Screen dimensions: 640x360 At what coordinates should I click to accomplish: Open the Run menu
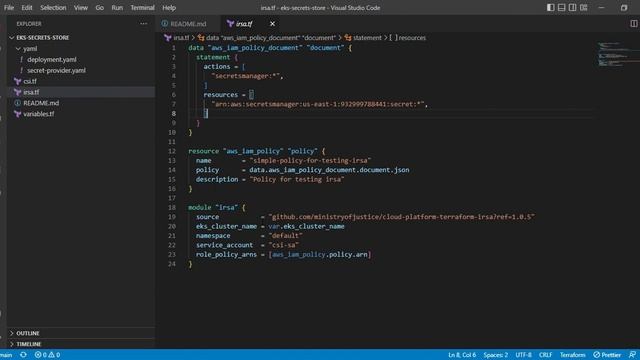tap(117, 8)
